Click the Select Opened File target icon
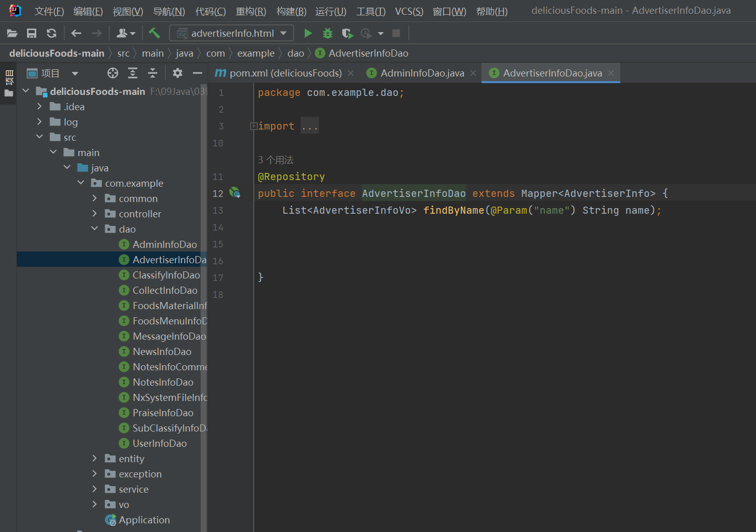756x532 pixels. click(113, 73)
